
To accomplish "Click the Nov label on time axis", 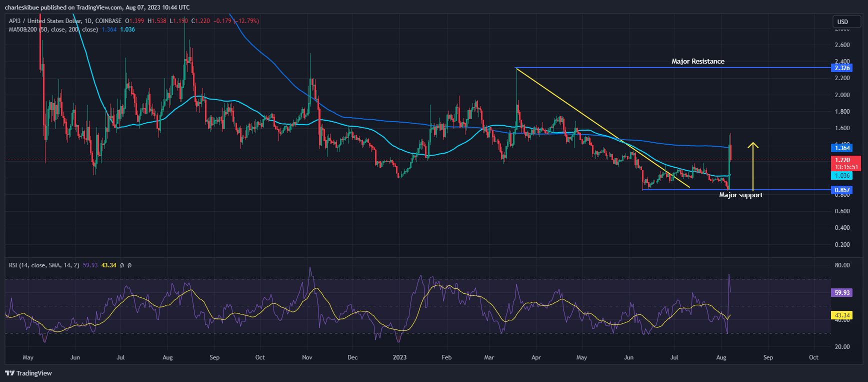I will (x=307, y=357).
